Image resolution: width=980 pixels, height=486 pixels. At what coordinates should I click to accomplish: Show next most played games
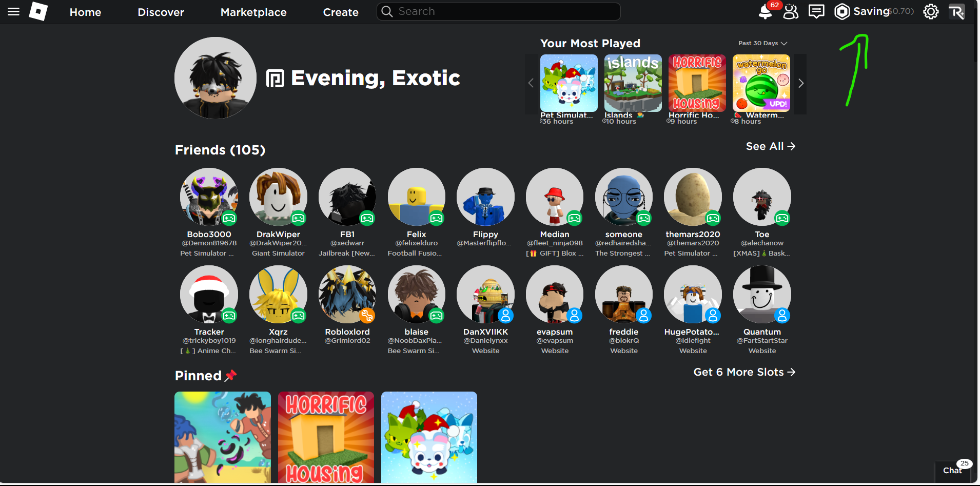click(x=800, y=84)
